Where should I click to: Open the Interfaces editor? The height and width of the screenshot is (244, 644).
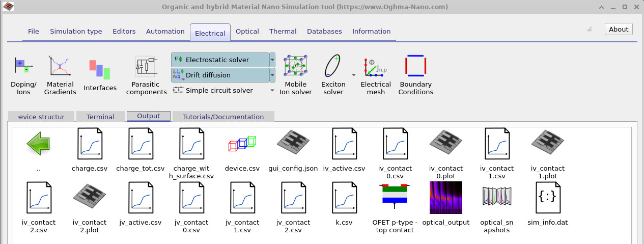[x=100, y=75]
